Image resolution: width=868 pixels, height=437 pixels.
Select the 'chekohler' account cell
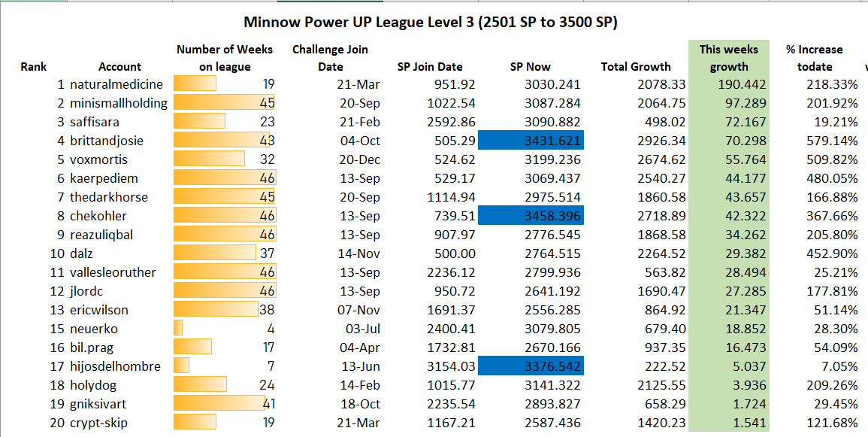(98, 216)
